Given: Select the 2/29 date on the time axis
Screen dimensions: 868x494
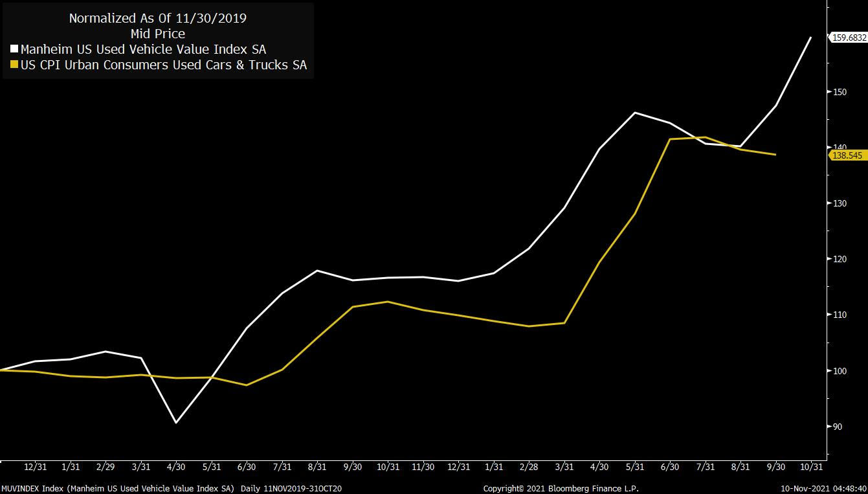Looking at the screenshot, I should pyautogui.click(x=106, y=467).
